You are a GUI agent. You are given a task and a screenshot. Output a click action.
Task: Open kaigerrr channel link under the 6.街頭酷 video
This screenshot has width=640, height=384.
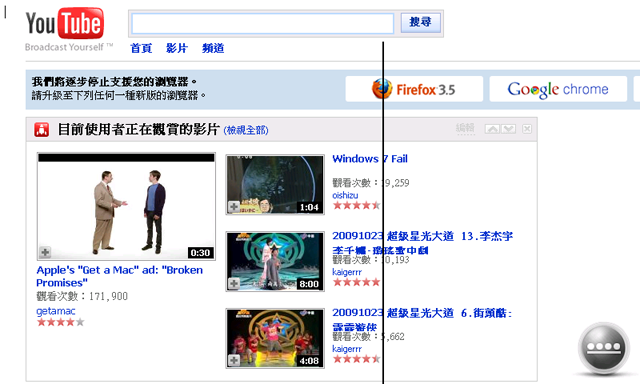click(x=347, y=348)
